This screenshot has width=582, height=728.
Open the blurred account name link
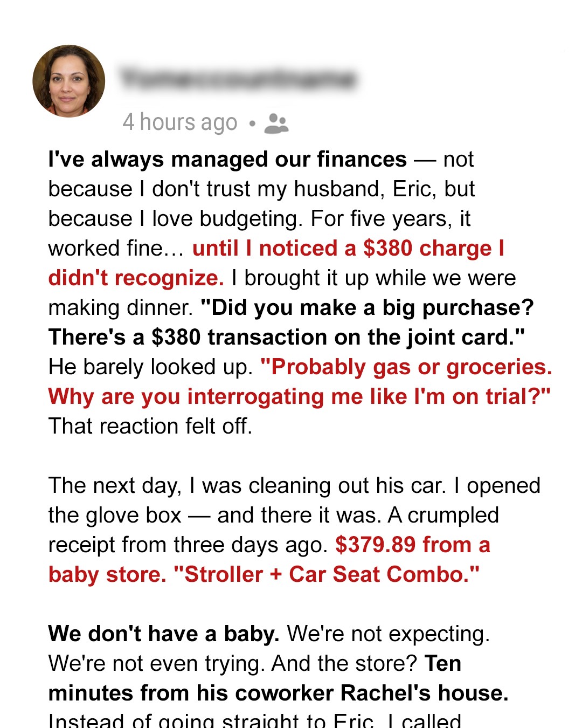coord(238,79)
